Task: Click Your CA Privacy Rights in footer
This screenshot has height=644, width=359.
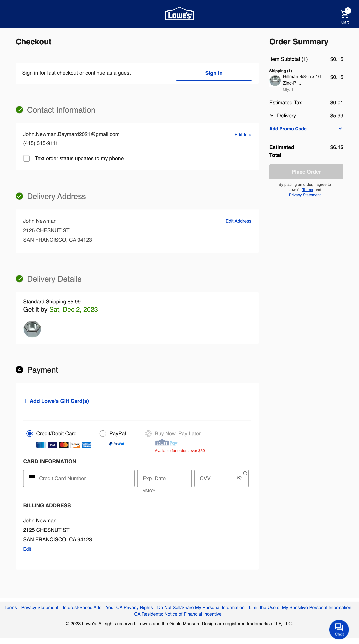Action: tap(129, 607)
